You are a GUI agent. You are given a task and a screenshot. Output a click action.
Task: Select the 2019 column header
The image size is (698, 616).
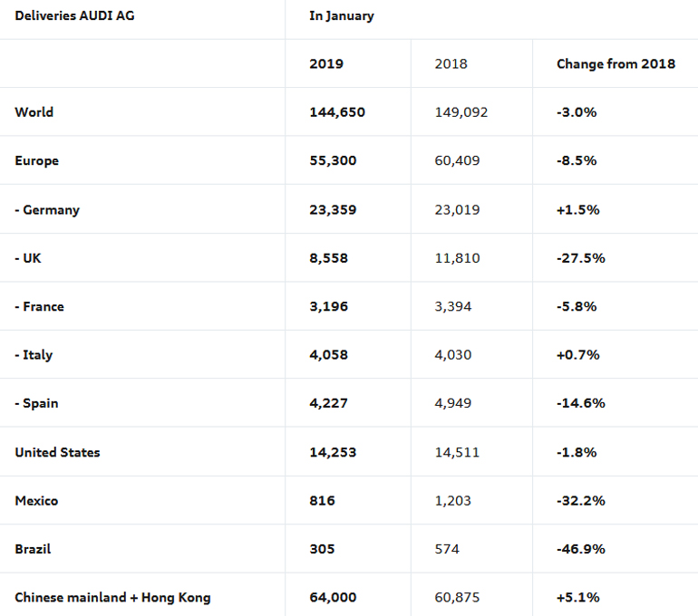click(x=326, y=64)
